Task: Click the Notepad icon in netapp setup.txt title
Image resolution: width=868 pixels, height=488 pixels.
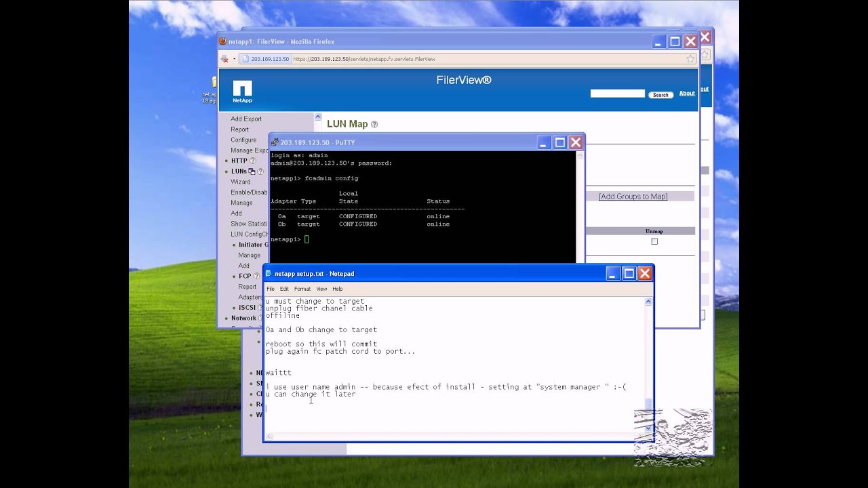Action: (x=269, y=274)
